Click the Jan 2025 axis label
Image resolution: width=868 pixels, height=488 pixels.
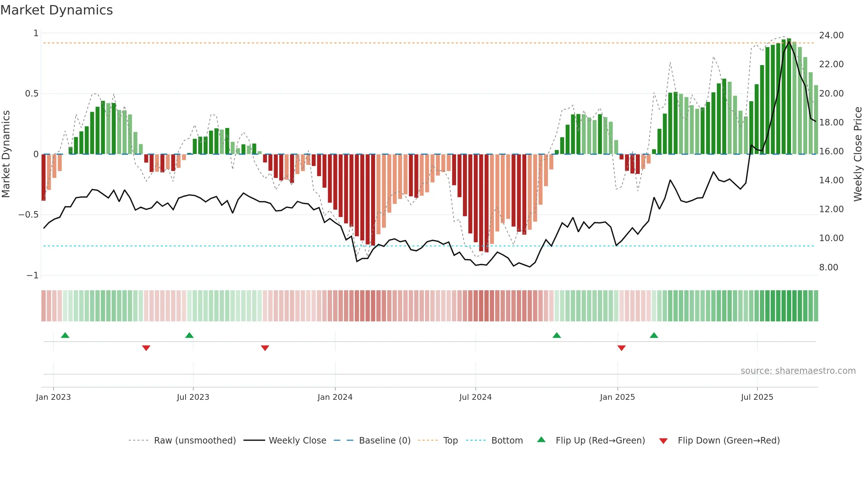click(x=618, y=397)
